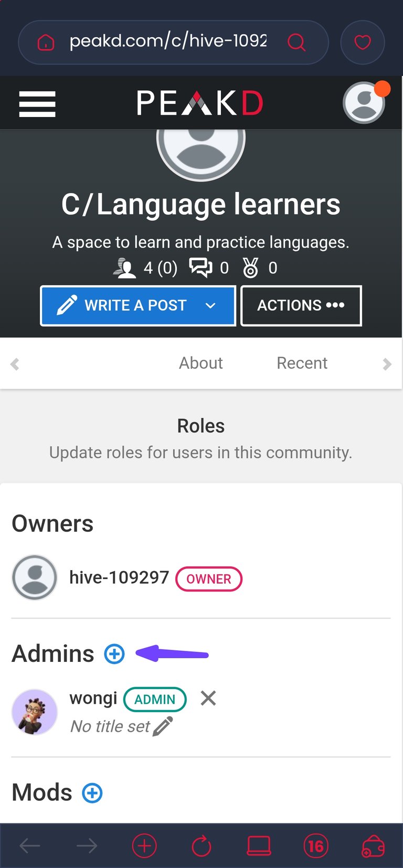
Task: Tap the heart favorites icon
Action: point(363,42)
